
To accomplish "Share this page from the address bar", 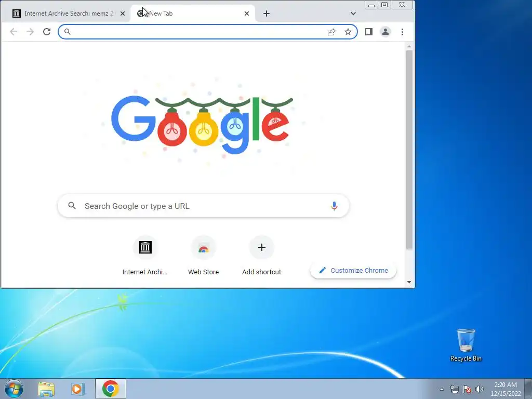I will click(x=331, y=32).
